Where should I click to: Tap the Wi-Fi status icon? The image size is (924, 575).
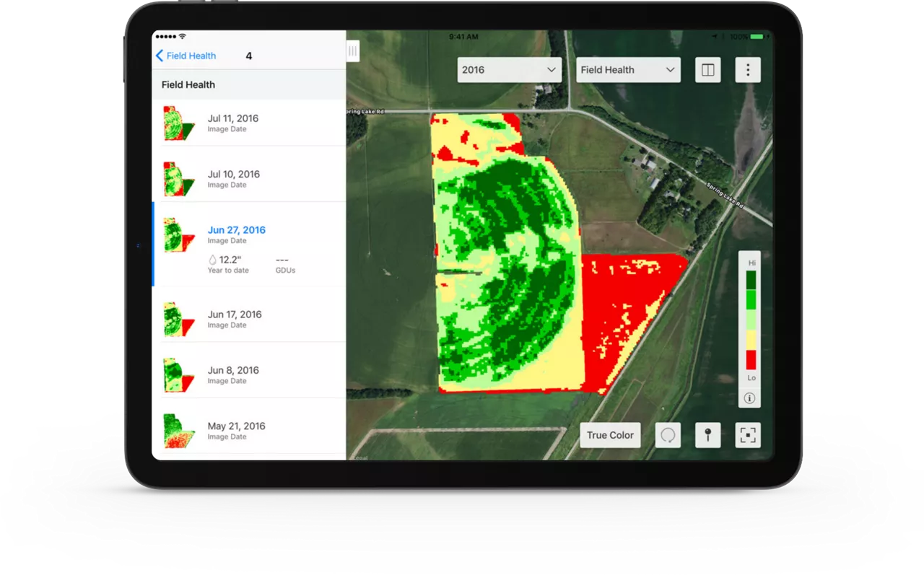click(182, 36)
